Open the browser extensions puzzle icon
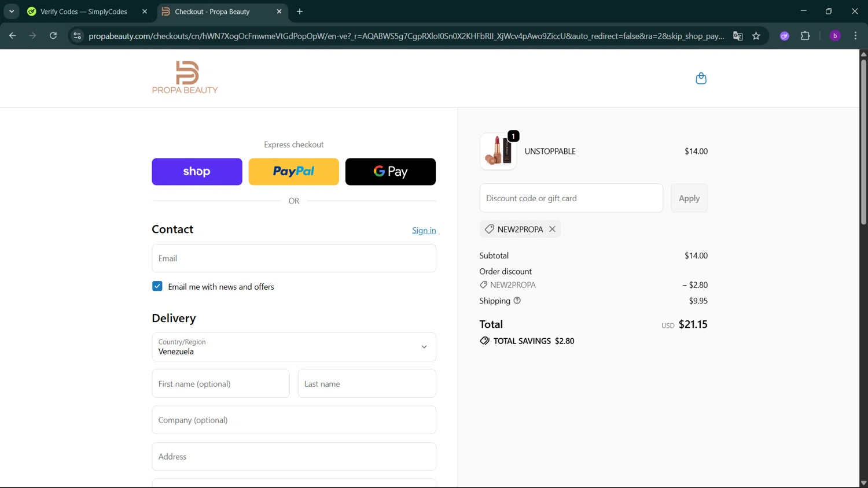 [806, 36]
